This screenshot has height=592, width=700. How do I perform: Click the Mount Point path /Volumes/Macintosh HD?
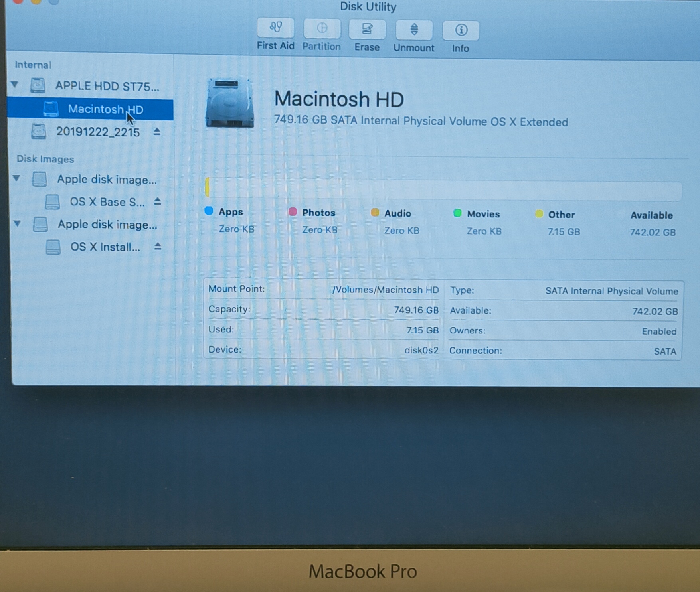tap(385, 290)
